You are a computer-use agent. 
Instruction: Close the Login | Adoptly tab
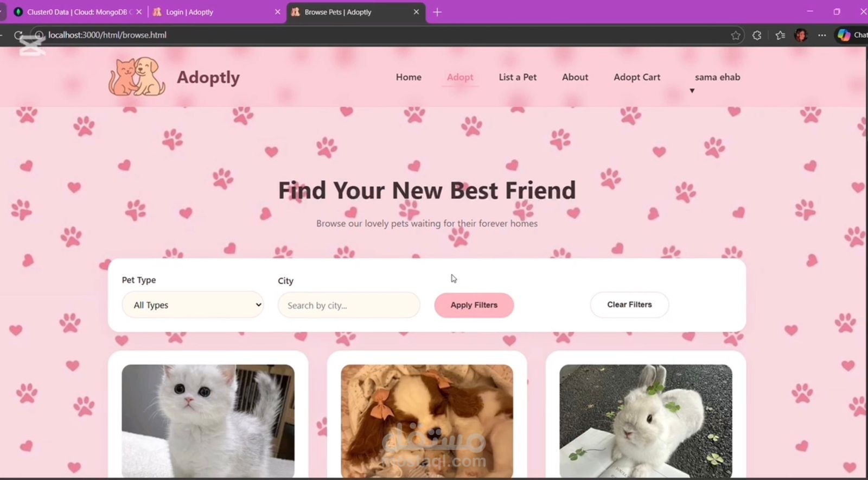coord(278,12)
